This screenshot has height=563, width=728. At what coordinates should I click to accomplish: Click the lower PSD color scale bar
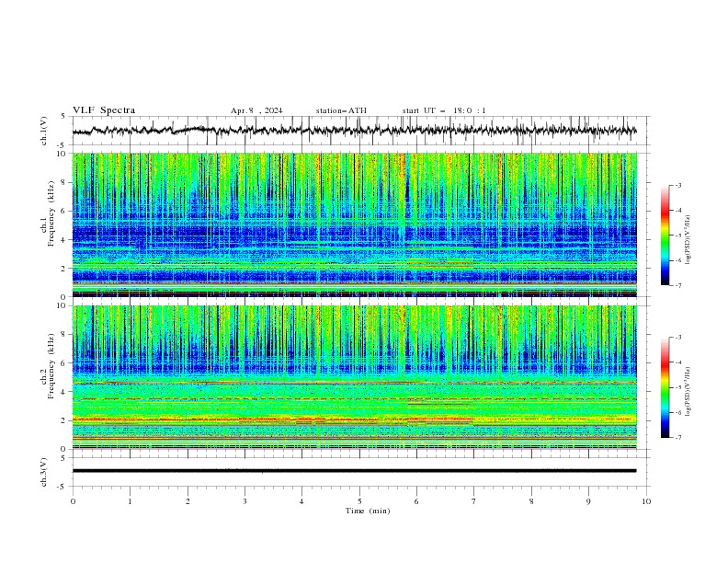[x=665, y=387]
